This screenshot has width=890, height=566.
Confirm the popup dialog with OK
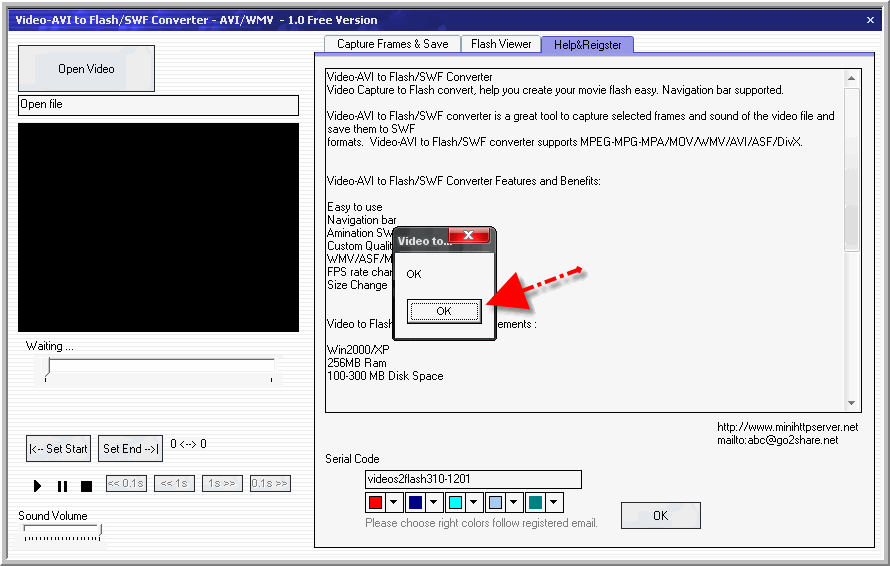pos(444,311)
